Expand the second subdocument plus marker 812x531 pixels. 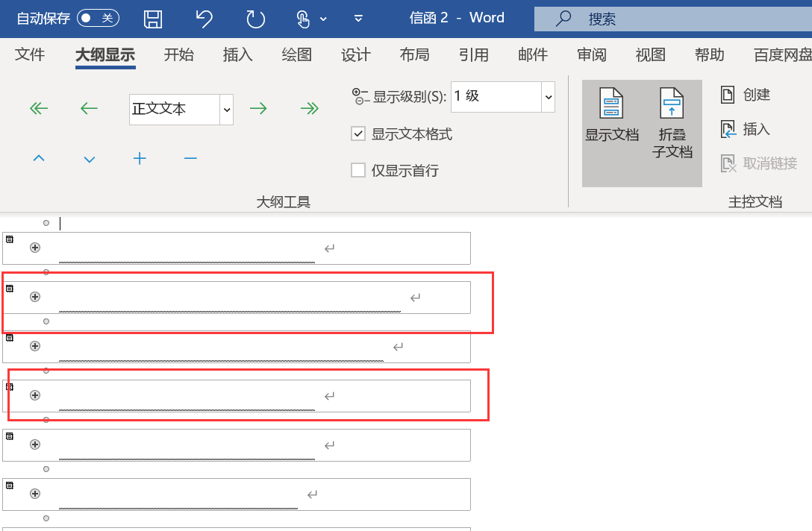pos(34,297)
